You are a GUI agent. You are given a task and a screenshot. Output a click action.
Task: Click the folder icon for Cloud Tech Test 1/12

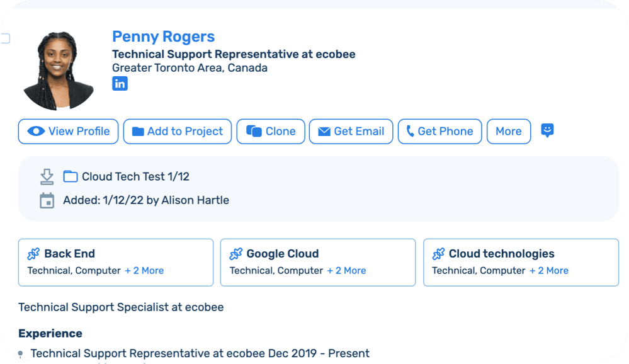click(70, 176)
